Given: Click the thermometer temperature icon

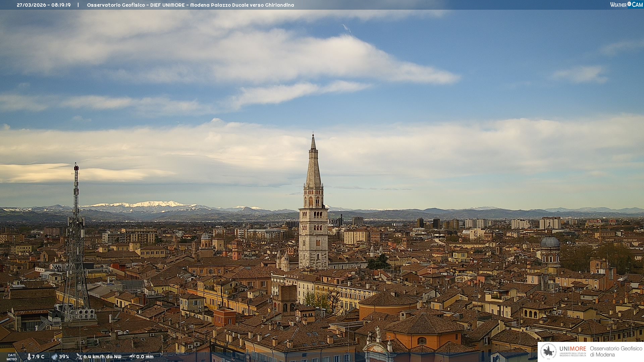Looking at the screenshot, I should pyautogui.click(x=29, y=357).
